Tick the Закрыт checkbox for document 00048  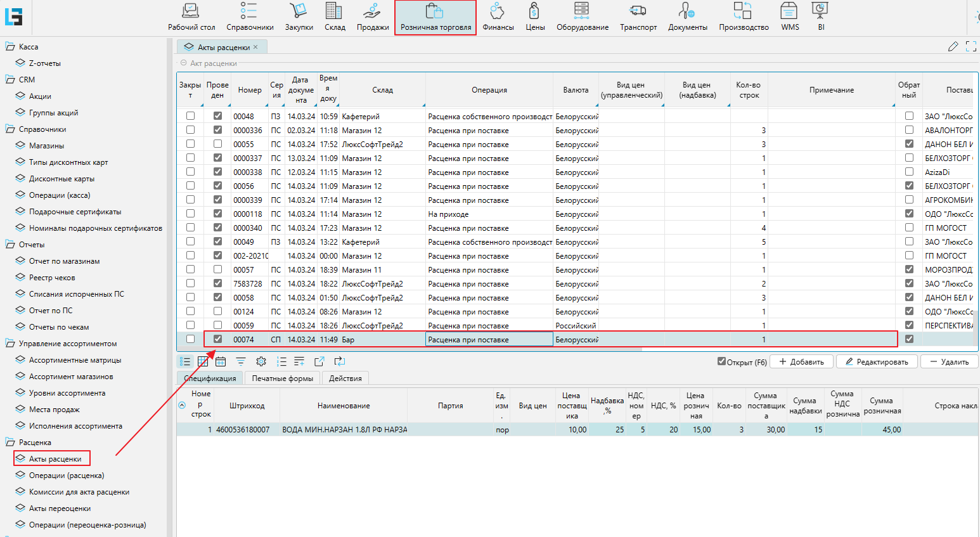(x=190, y=116)
